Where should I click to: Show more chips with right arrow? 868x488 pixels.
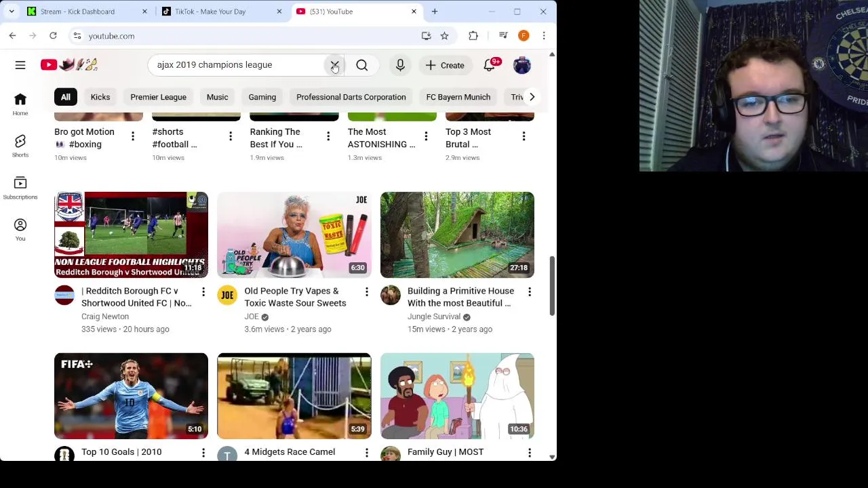[x=532, y=97]
